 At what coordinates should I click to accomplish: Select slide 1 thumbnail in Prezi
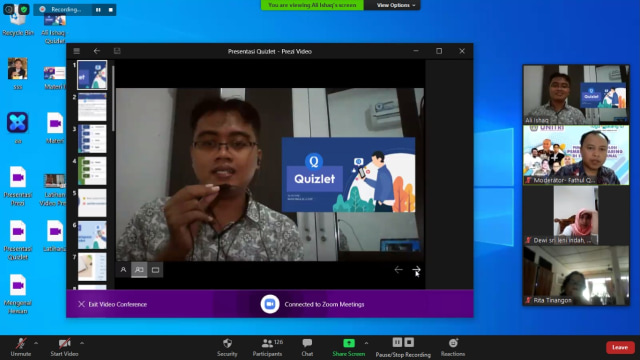click(92, 75)
